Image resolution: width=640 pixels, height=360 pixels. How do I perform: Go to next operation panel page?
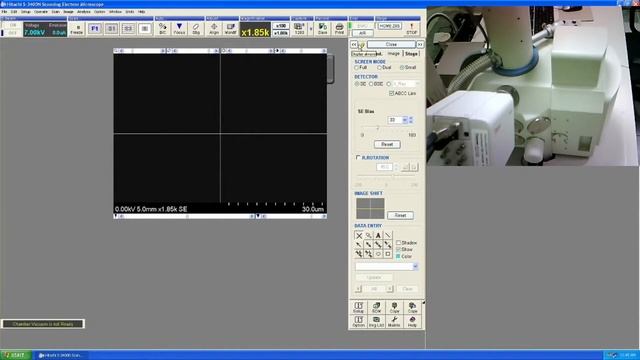(x=420, y=44)
